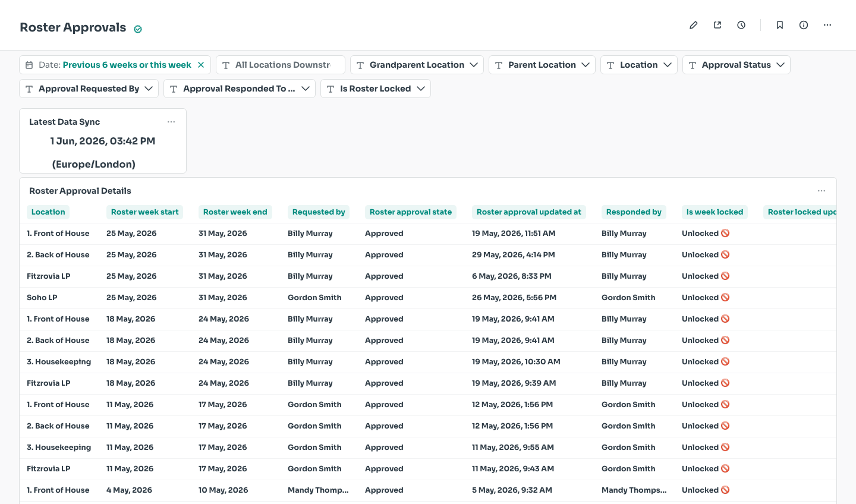Open Approval Status filter dropdown

[x=737, y=65]
